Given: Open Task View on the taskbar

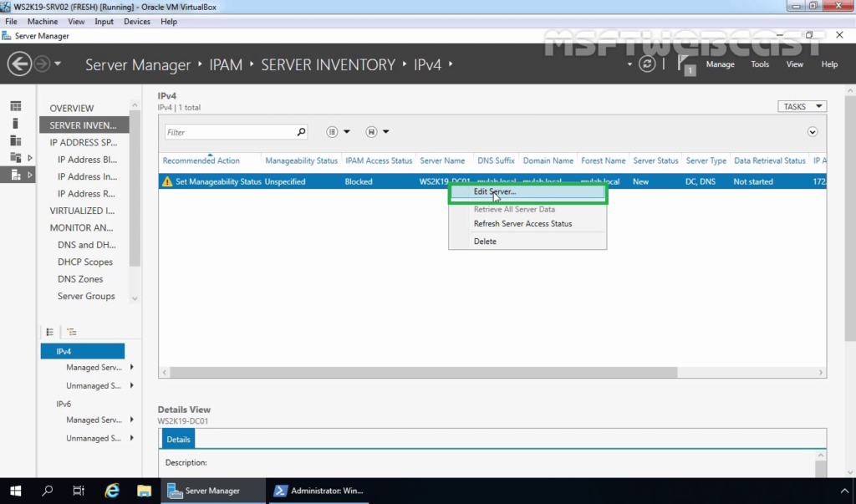Looking at the screenshot, I should point(79,491).
